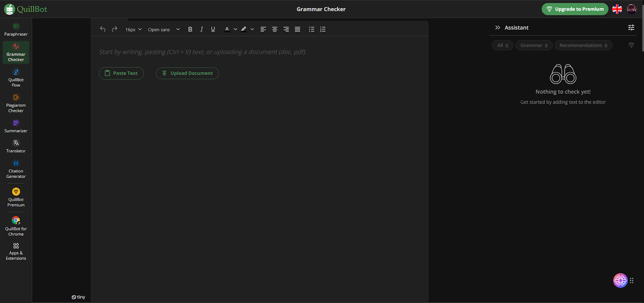Center align text

click(275, 29)
